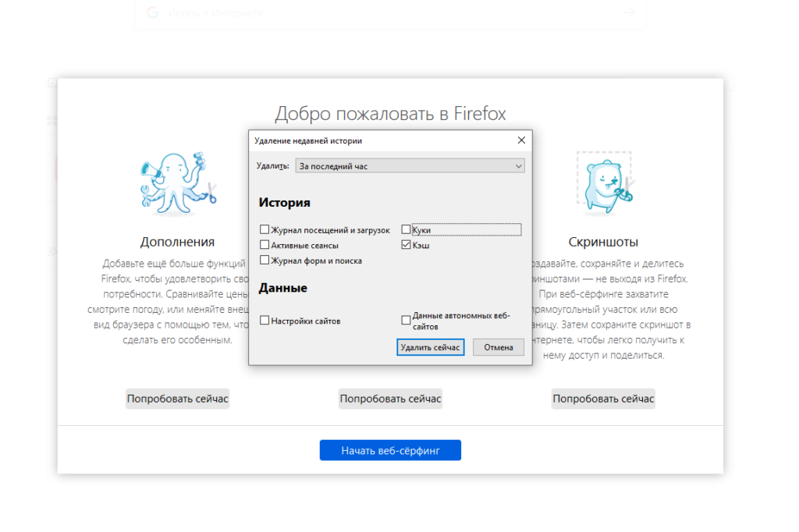799x532 pixels.
Task: Click the Дополнения card heading
Action: tap(177, 242)
